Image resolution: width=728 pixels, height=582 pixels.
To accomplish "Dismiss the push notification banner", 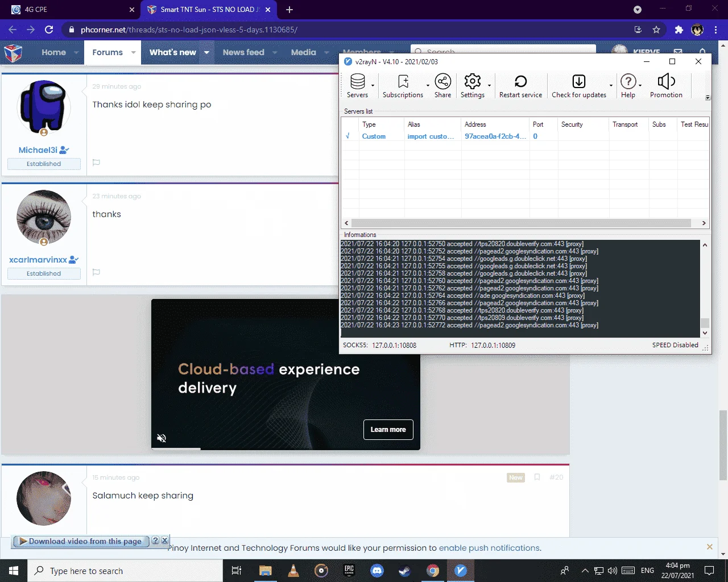I will coord(709,547).
